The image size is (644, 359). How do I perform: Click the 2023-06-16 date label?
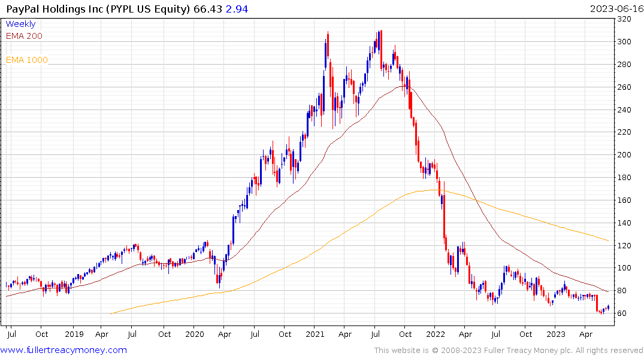616,9
